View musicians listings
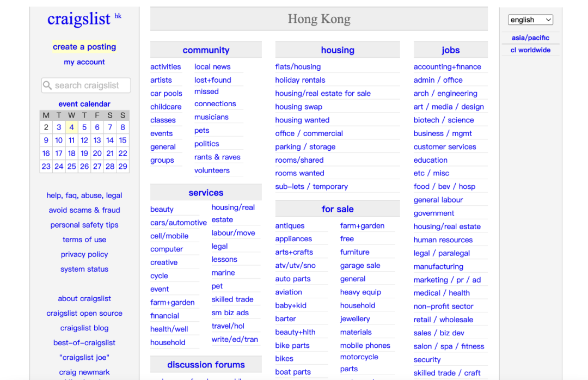This screenshot has height=380, width=588. coord(211,117)
